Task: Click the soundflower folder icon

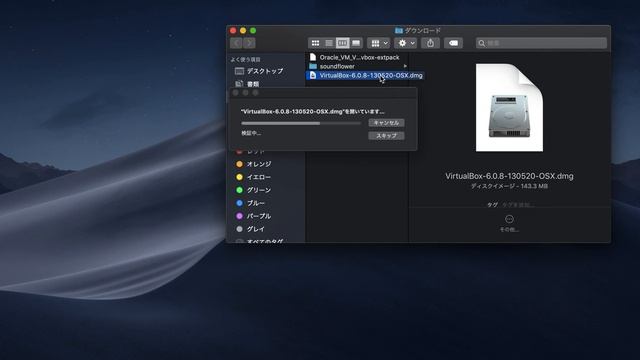Action: pos(313,66)
